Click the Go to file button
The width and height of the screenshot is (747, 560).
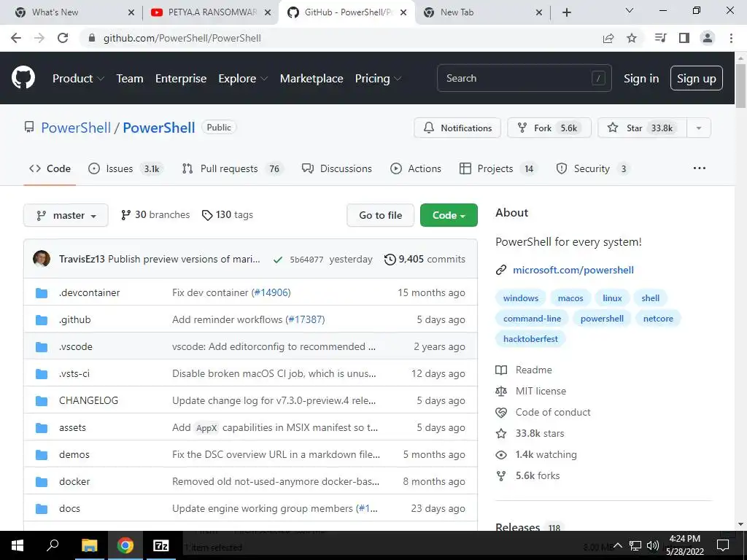(380, 215)
